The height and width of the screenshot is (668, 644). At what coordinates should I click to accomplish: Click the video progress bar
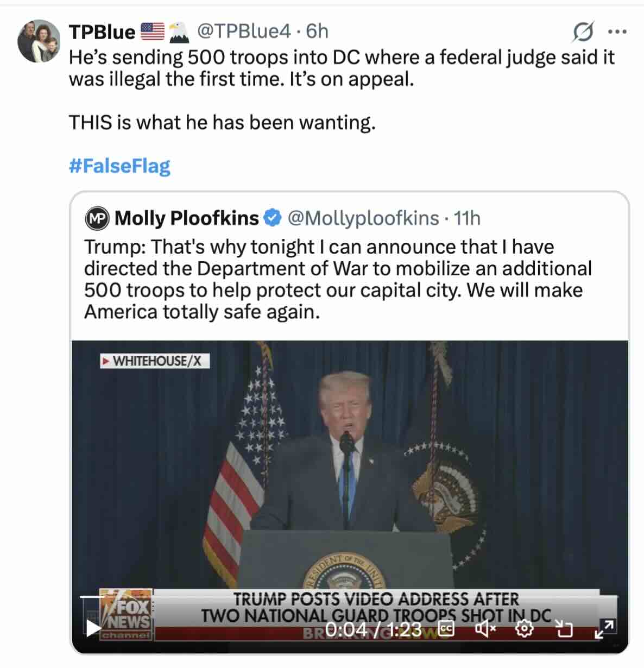(348, 596)
